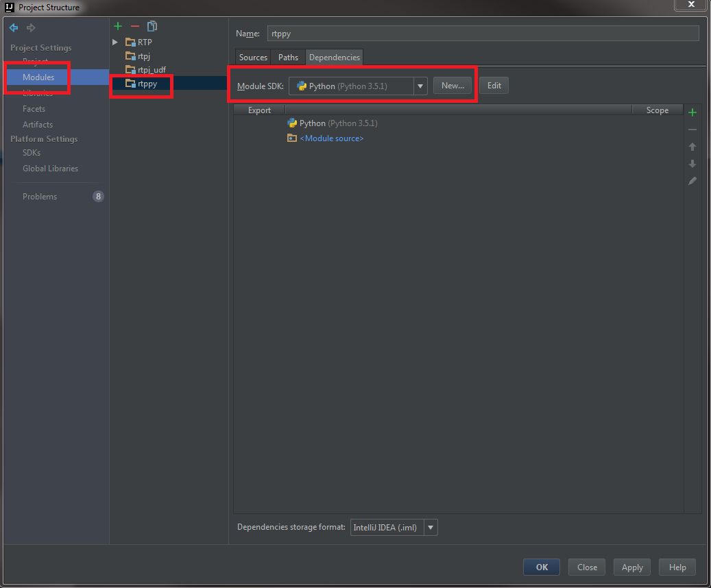Move dependency up with the arrow icon

click(x=692, y=147)
